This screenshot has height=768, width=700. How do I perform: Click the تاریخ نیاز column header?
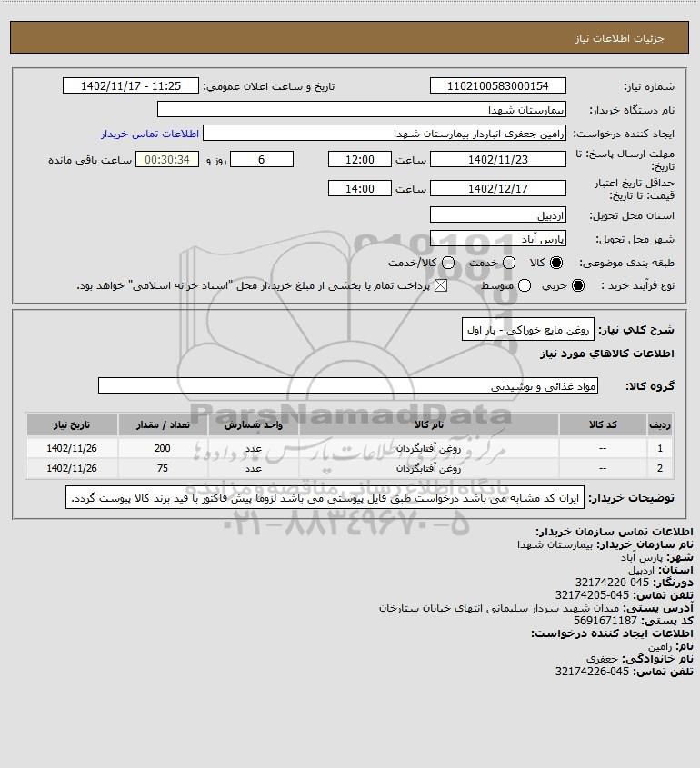pyautogui.click(x=72, y=424)
